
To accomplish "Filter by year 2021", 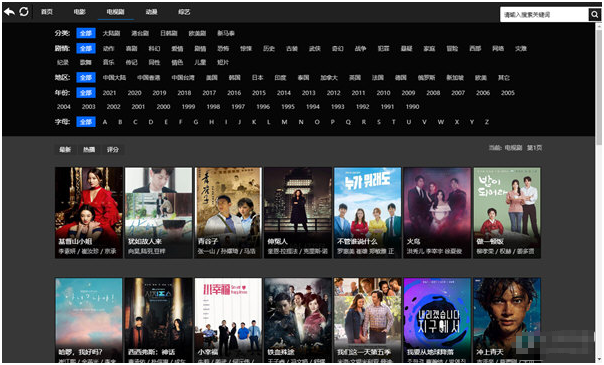I will point(109,93).
